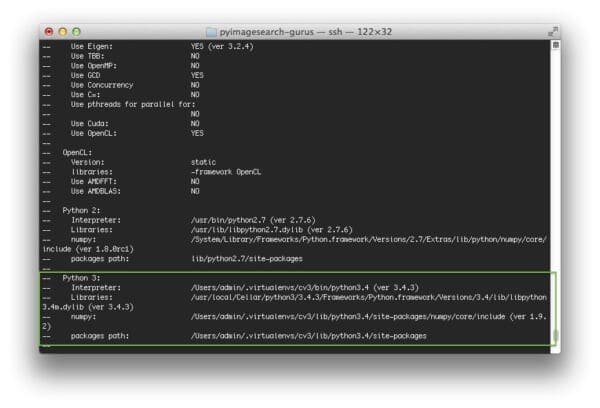This screenshot has height=408, width=600.
Task: Click the folder icon in title bar
Action: 211,32
